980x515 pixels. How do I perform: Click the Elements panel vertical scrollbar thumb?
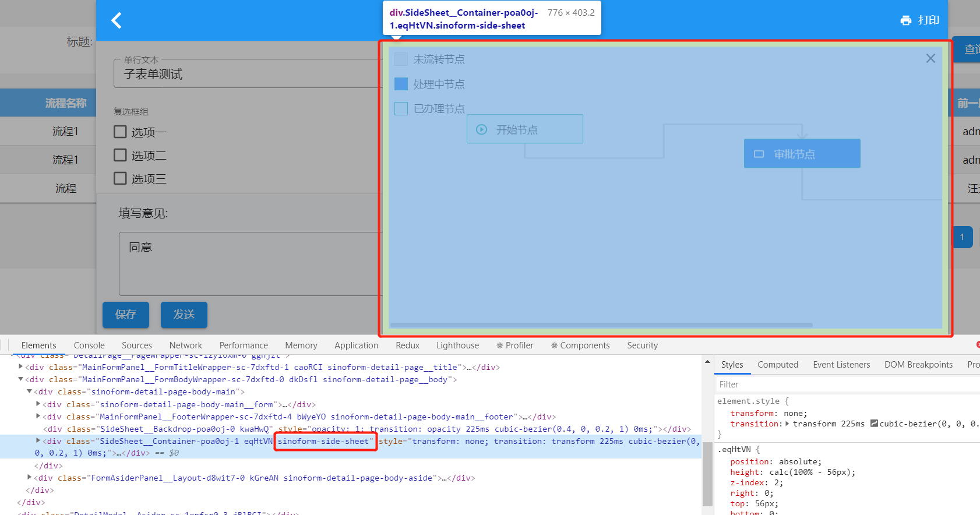[707, 474]
